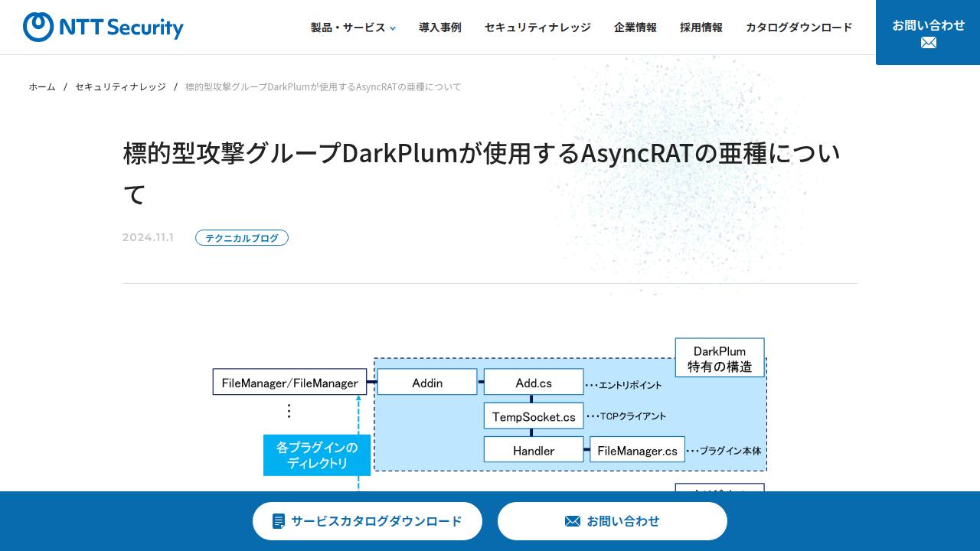Click the TempSocket.cs box in diagram

[x=534, y=416]
